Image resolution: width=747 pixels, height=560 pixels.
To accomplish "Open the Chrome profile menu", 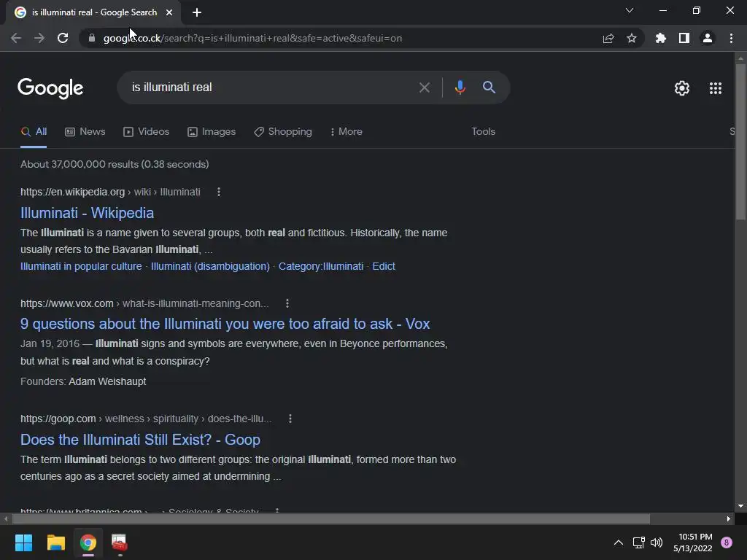I will (708, 38).
